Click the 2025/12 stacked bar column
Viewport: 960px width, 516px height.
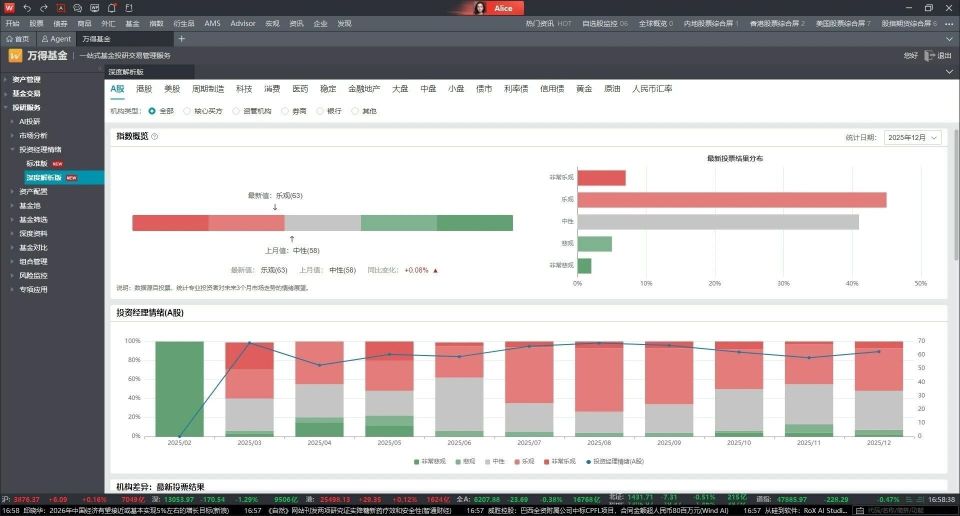click(x=879, y=389)
